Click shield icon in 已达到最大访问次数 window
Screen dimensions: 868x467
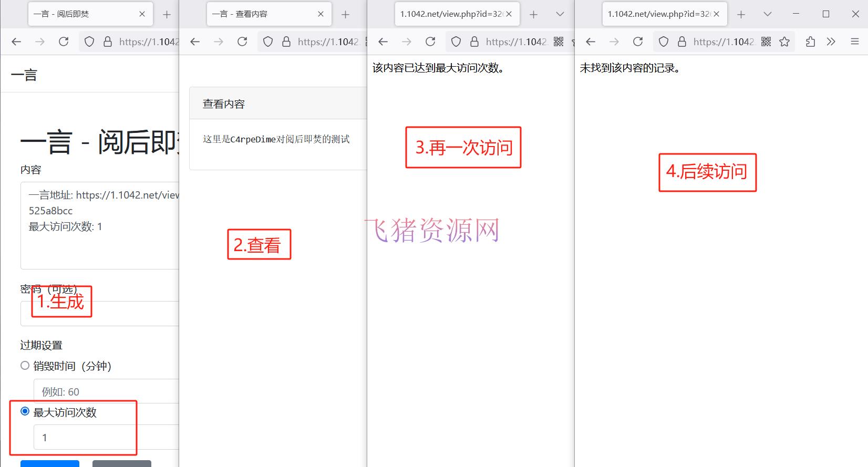click(x=456, y=41)
